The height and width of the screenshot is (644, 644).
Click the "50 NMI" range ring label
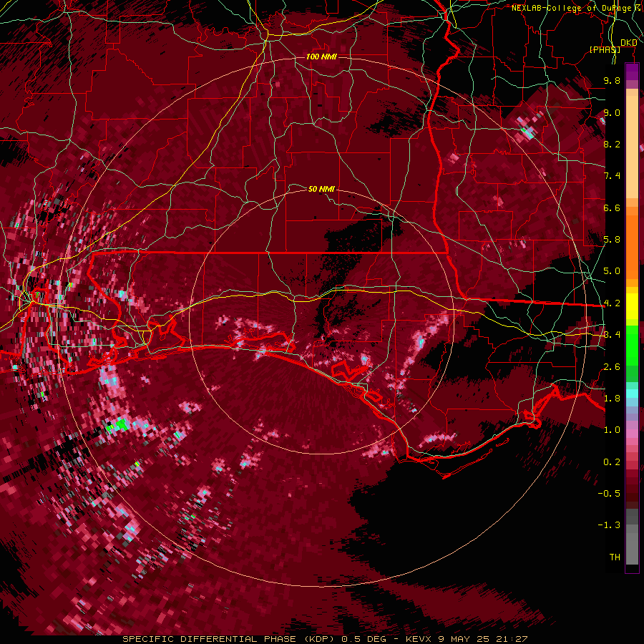(x=321, y=189)
